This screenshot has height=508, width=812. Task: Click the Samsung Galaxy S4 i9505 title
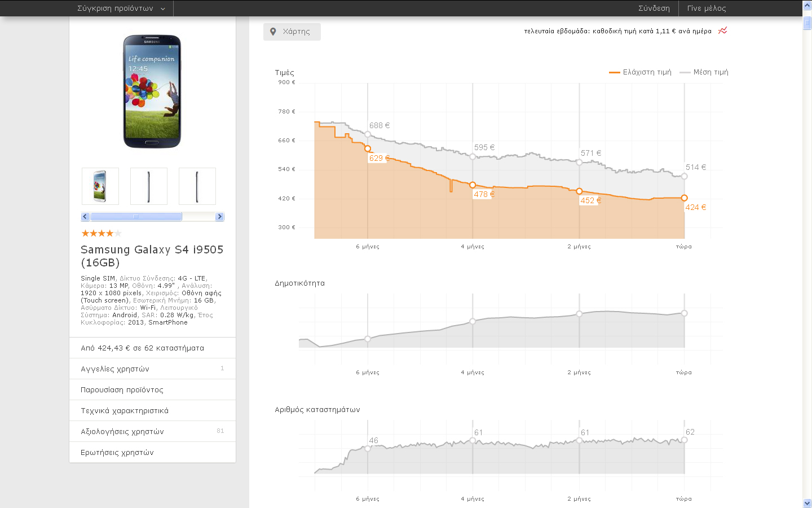coord(152,256)
